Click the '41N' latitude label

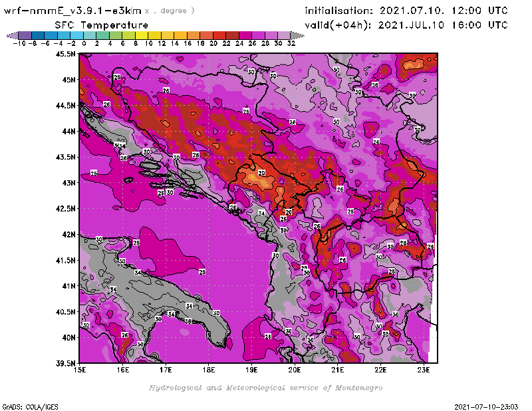pyautogui.click(x=69, y=286)
